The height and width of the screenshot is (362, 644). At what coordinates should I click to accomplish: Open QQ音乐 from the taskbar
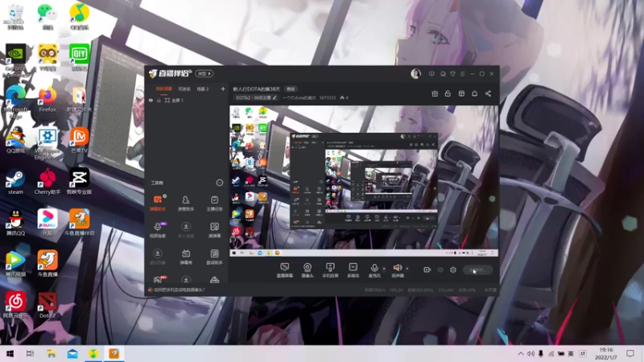(93, 353)
